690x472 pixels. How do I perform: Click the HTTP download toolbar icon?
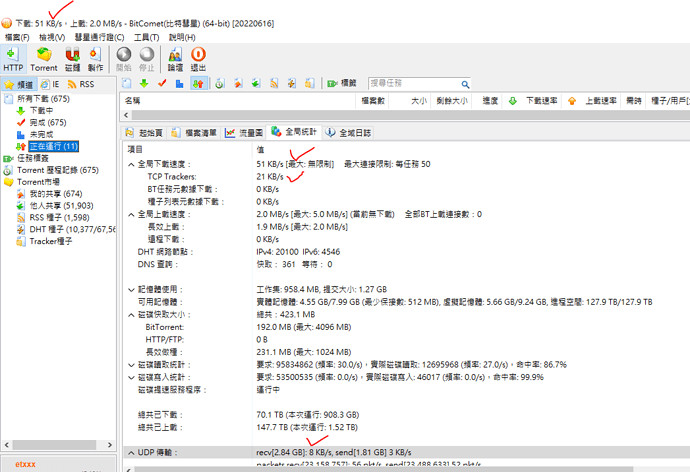click(x=13, y=57)
